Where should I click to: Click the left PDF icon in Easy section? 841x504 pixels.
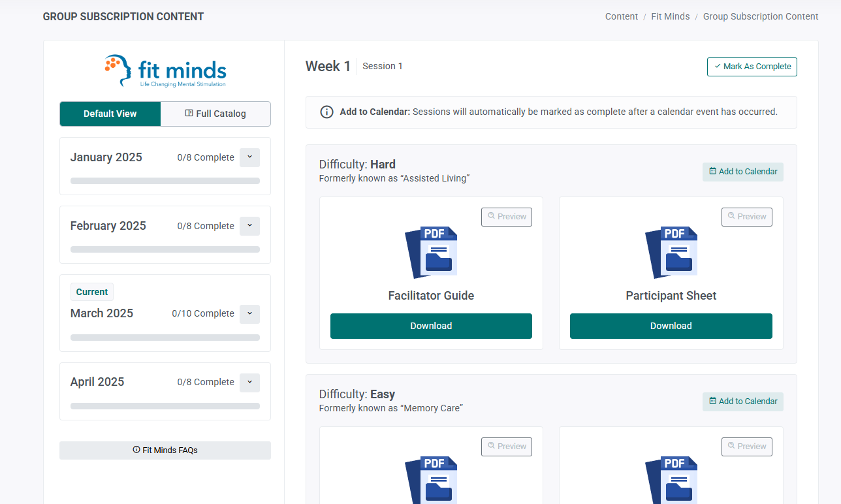(x=431, y=480)
